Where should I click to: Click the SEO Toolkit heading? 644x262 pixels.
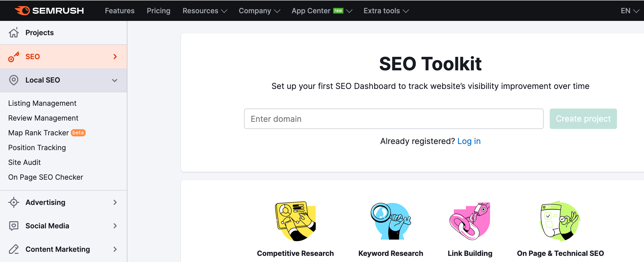point(430,64)
